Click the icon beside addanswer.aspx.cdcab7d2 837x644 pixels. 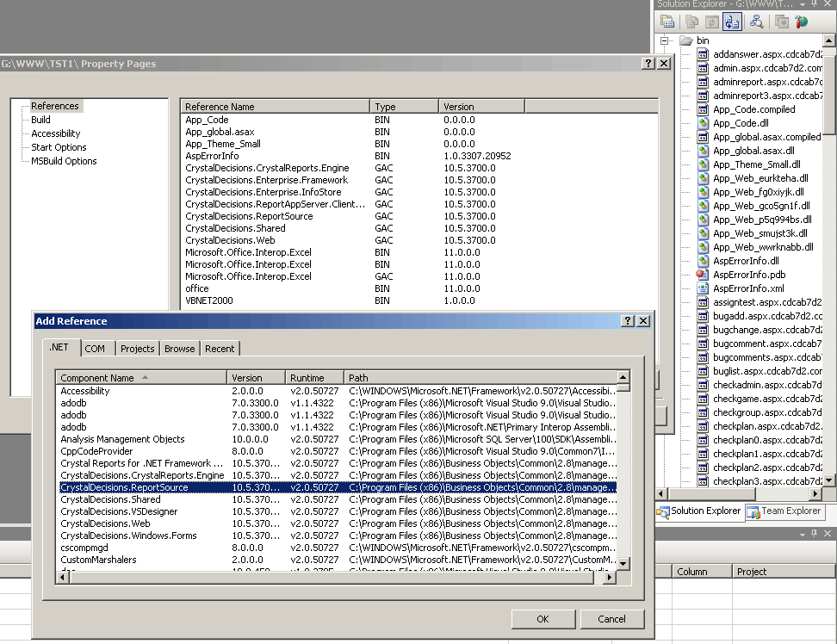703,54
